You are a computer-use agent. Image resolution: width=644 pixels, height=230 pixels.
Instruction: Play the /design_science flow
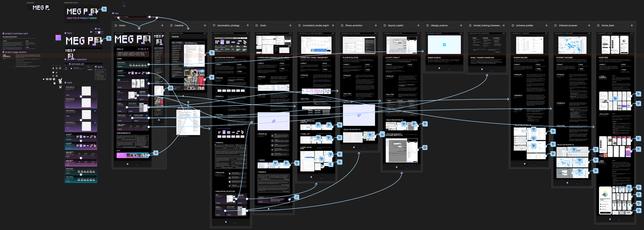point(427,25)
